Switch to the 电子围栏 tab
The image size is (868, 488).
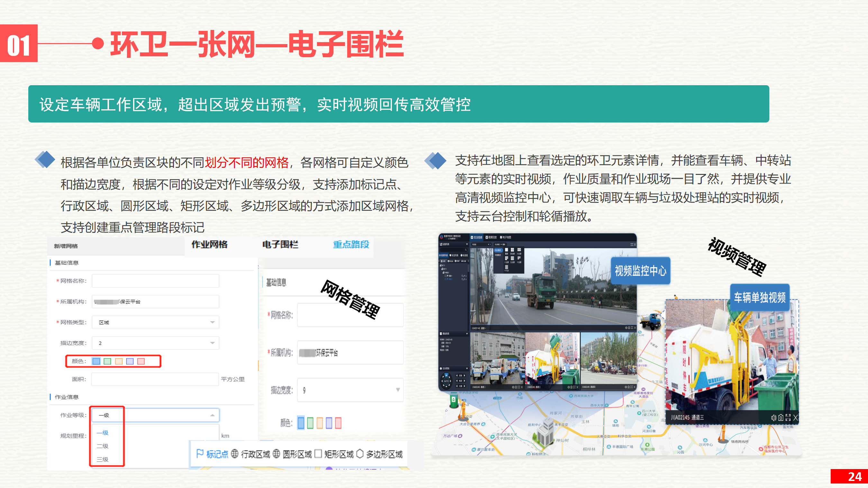click(x=280, y=244)
